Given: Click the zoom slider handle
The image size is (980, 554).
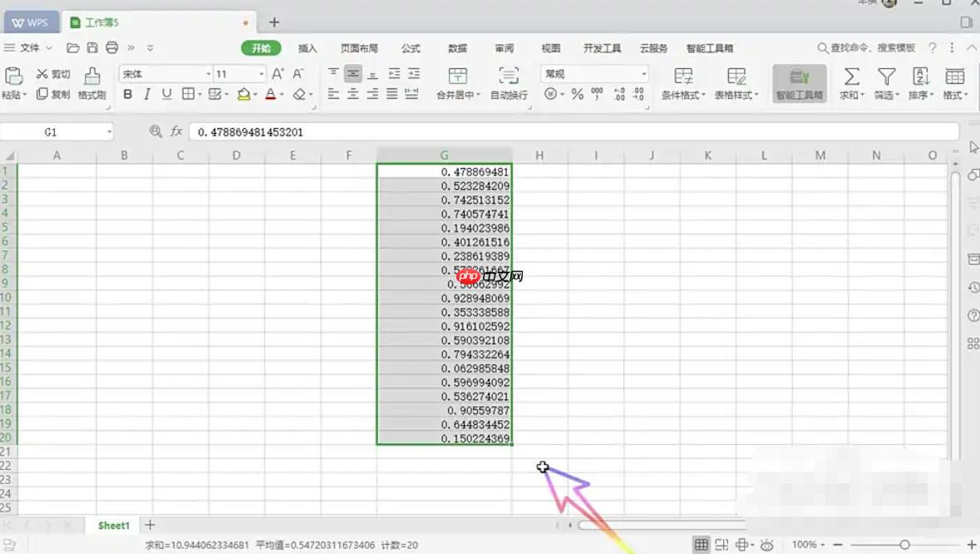Looking at the screenshot, I should click(904, 545).
